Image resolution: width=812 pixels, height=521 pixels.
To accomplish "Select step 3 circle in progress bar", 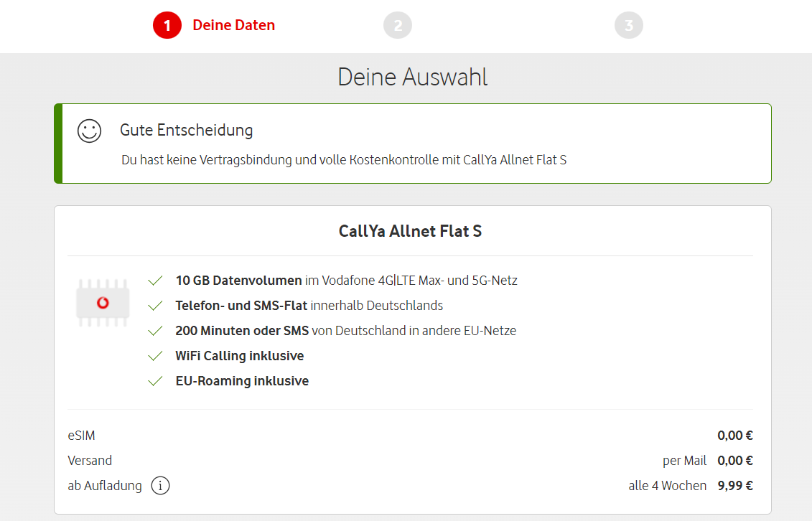I will click(x=629, y=25).
